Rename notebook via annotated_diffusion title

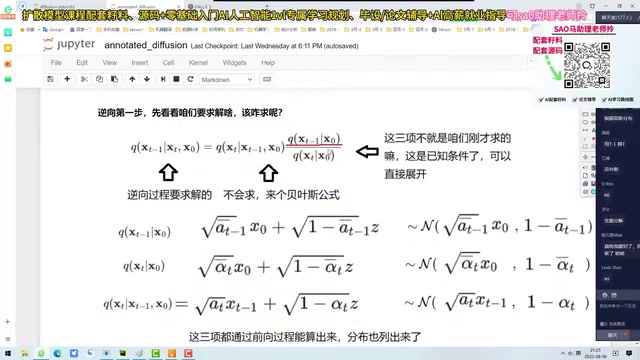(x=146, y=45)
